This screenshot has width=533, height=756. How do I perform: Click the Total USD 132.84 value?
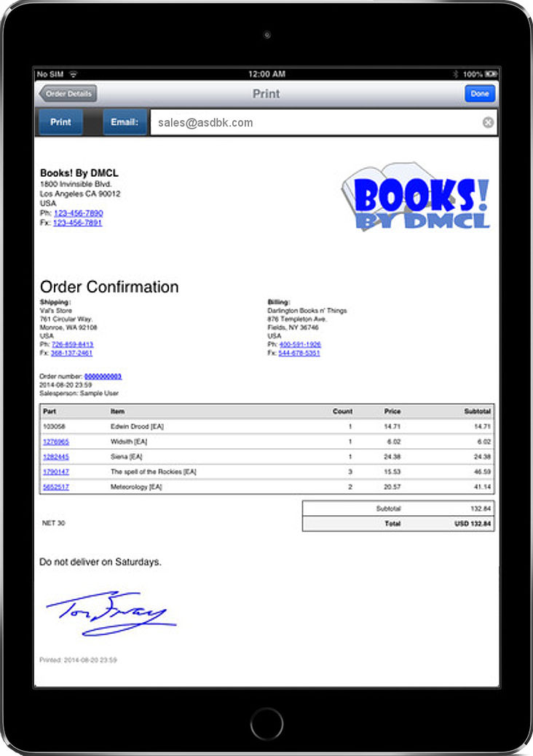473,524
